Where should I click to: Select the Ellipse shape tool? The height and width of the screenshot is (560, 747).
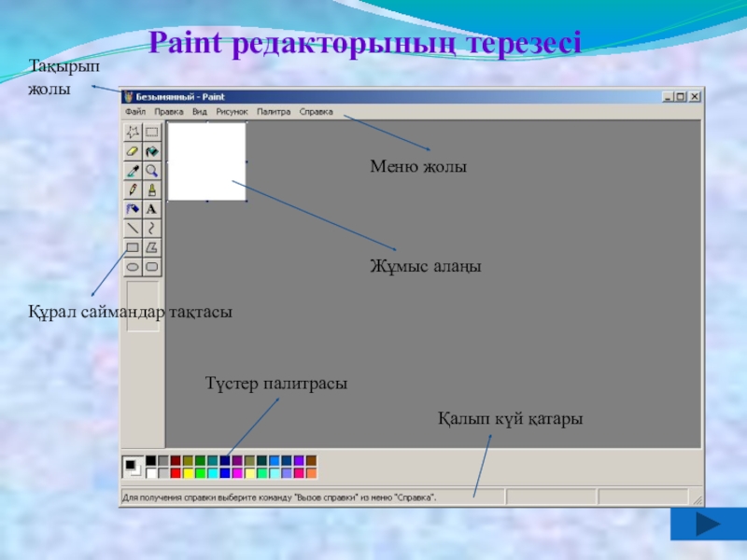click(x=133, y=267)
